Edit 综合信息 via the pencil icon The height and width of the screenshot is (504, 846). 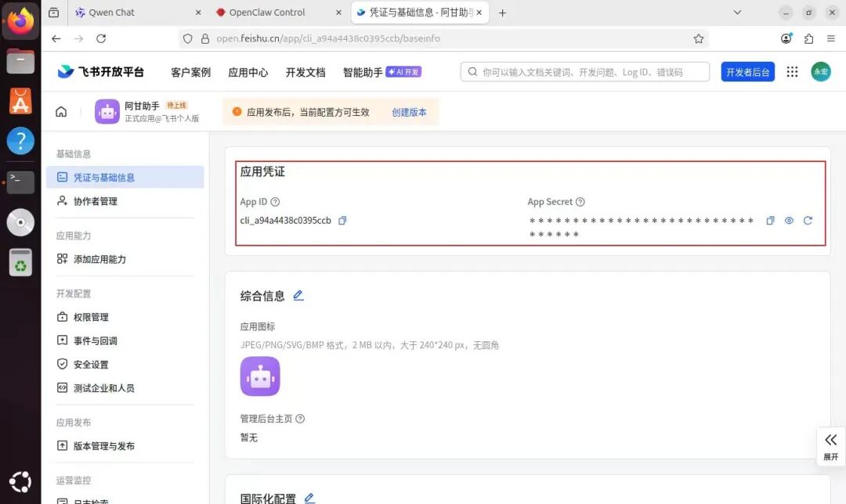click(x=298, y=296)
